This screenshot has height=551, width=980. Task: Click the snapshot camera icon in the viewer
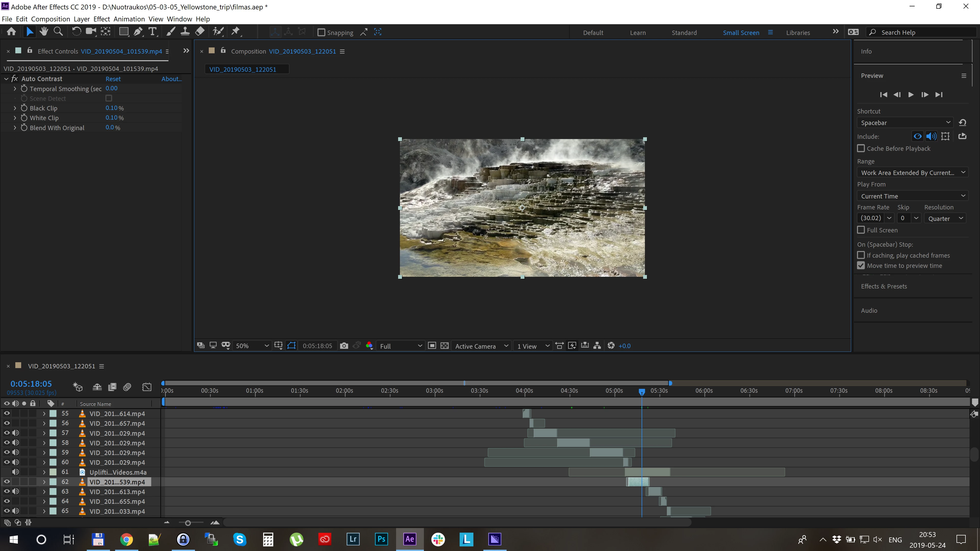[x=344, y=346]
